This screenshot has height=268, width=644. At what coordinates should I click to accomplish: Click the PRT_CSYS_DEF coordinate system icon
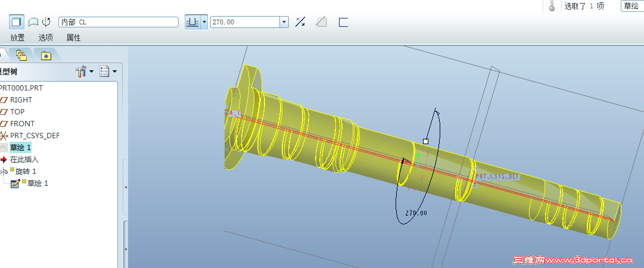point(4,135)
